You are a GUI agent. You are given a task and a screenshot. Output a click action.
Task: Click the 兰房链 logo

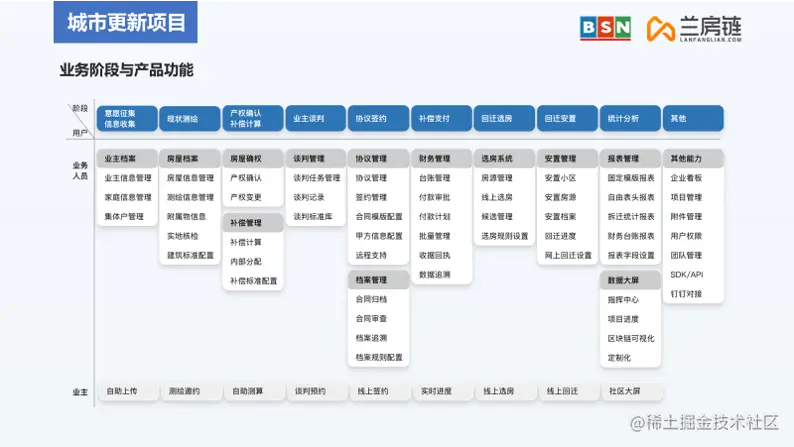[694, 28]
